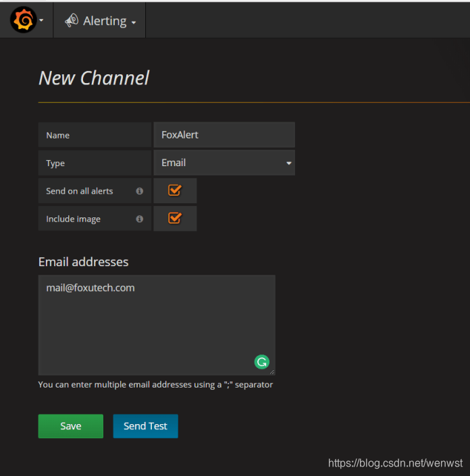Screen dimensions: 470x476
Task: Click the Alerting megaphone icon
Action: [x=72, y=20]
